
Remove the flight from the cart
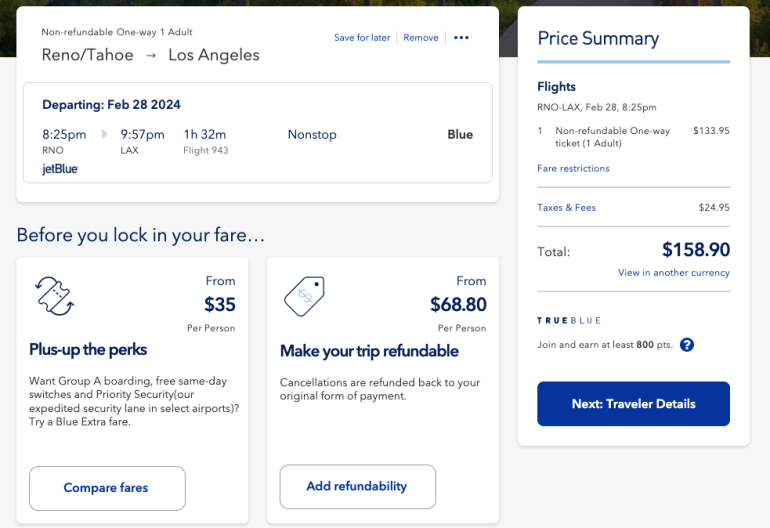[421, 38]
